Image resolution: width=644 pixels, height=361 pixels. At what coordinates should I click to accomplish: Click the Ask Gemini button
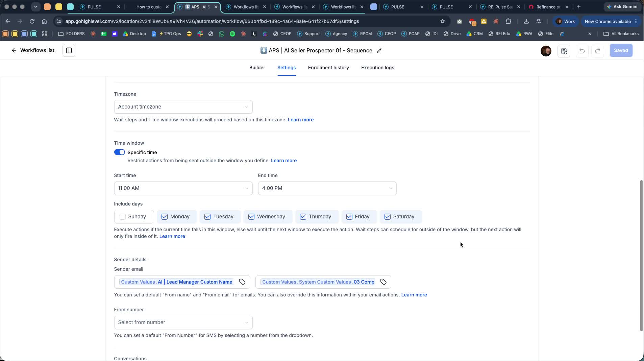coord(622,7)
